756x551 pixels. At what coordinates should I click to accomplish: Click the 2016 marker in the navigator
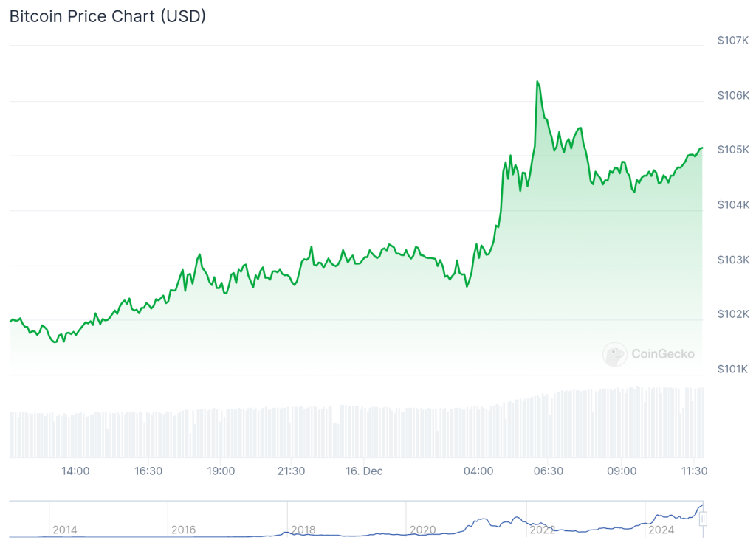[x=183, y=530]
